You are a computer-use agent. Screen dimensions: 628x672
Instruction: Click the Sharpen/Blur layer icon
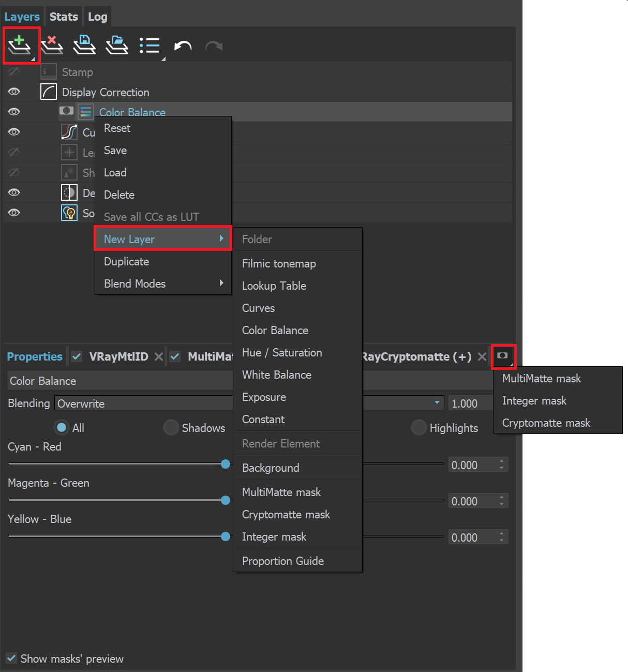click(x=69, y=172)
